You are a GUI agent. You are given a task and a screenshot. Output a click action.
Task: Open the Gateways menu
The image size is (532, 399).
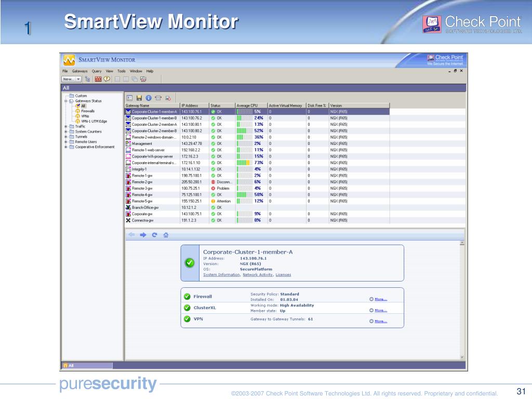click(79, 71)
